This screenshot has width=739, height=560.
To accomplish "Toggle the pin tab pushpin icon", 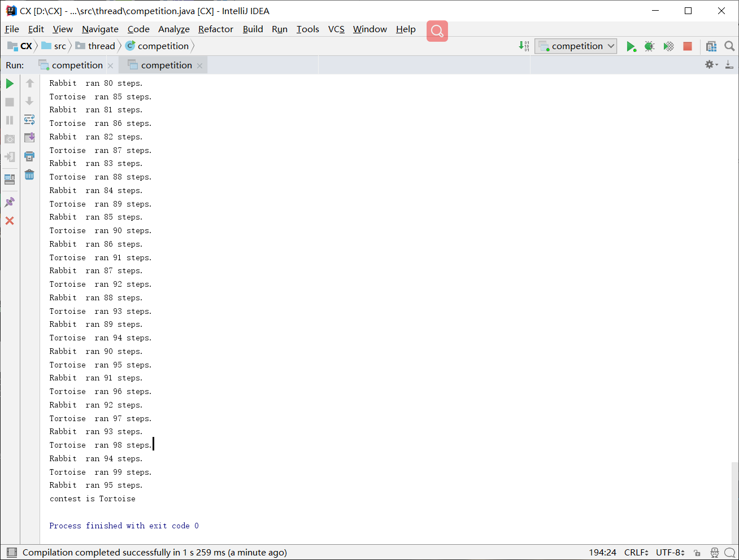I will tap(10, 202).
